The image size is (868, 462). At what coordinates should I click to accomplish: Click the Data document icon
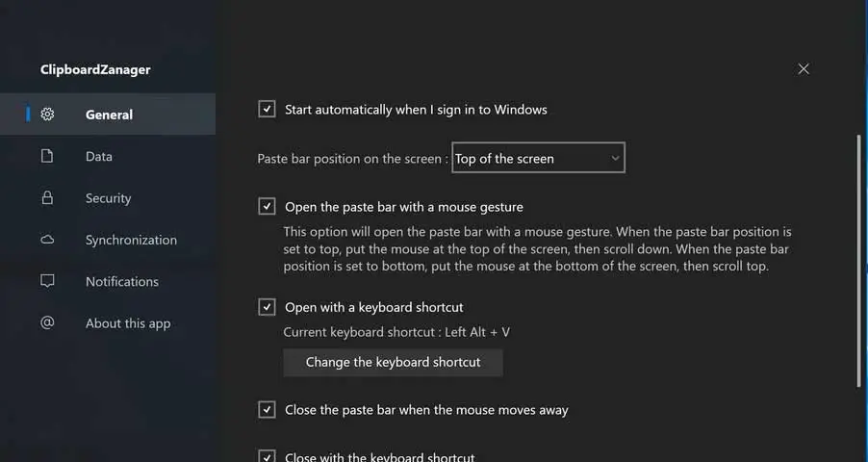pos(47,156)
